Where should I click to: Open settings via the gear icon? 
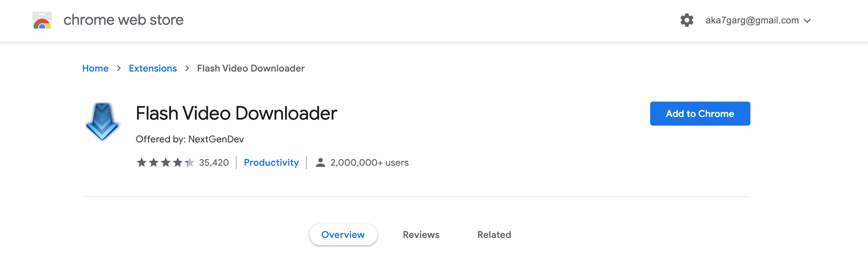point(686,20)
